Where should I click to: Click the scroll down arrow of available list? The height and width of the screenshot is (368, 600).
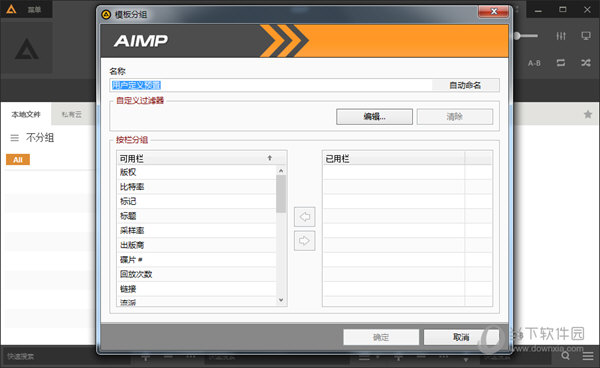point(281,300)
